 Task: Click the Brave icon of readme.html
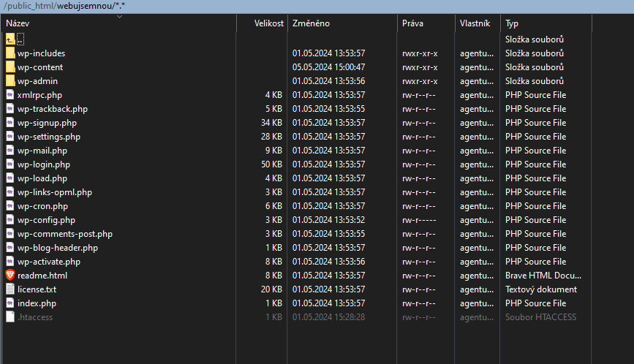point(10,275)
